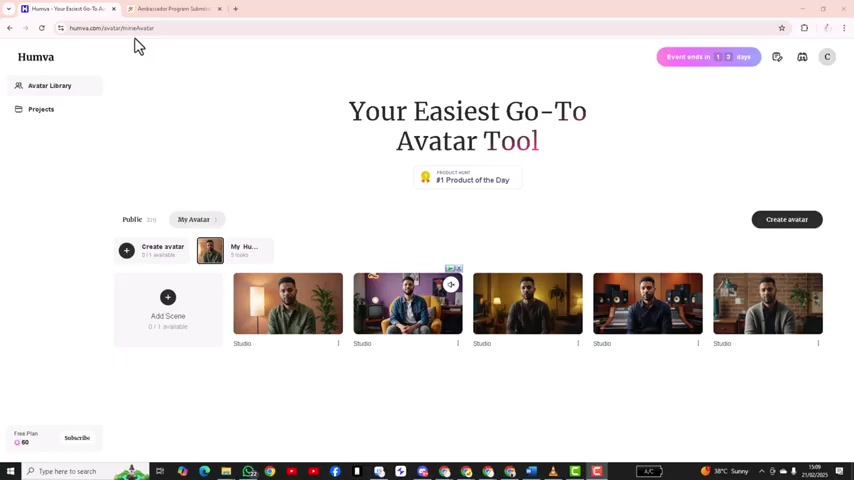
Task: Click the Projects folder icon in sidebar
Action: (x=19, y=109)
